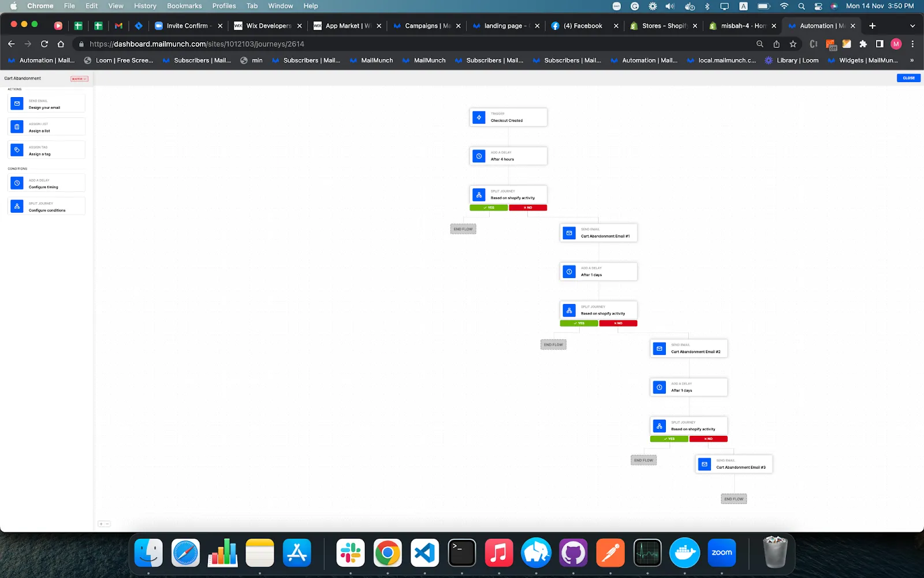
Task: Expand the hidden bookmarks overflow chevron
Action: [x=912, y=60]
